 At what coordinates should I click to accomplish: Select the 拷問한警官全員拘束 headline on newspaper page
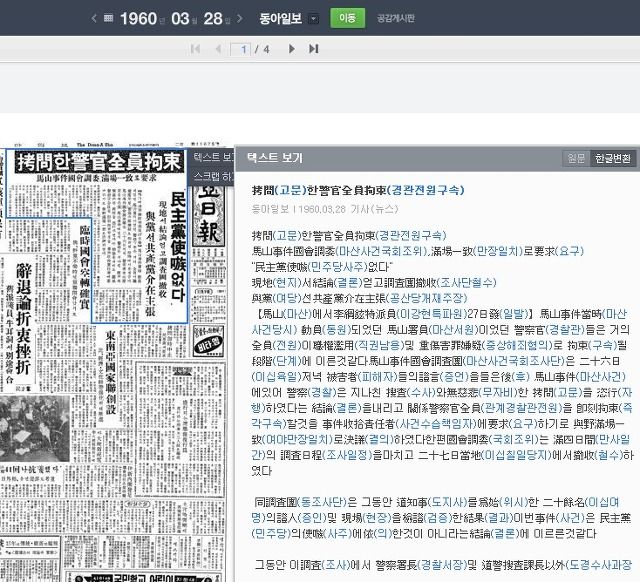(x=99, y=162)
